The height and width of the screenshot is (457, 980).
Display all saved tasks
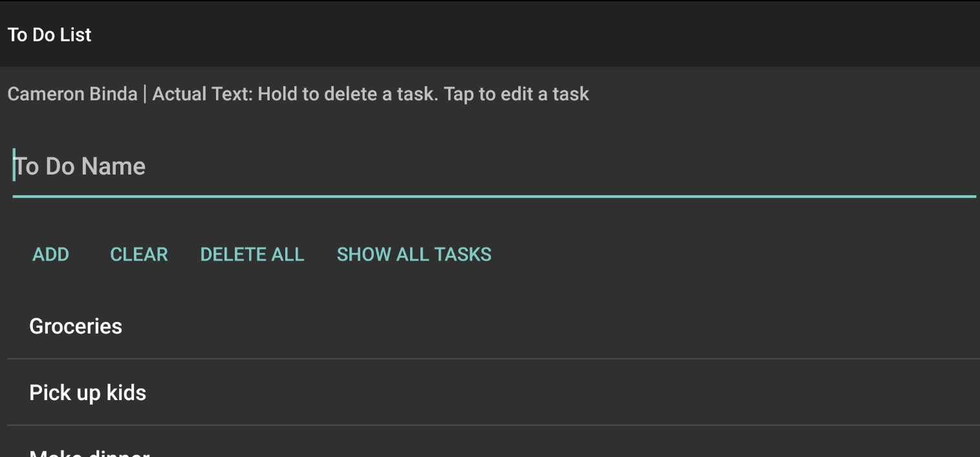tap(414, 254)
